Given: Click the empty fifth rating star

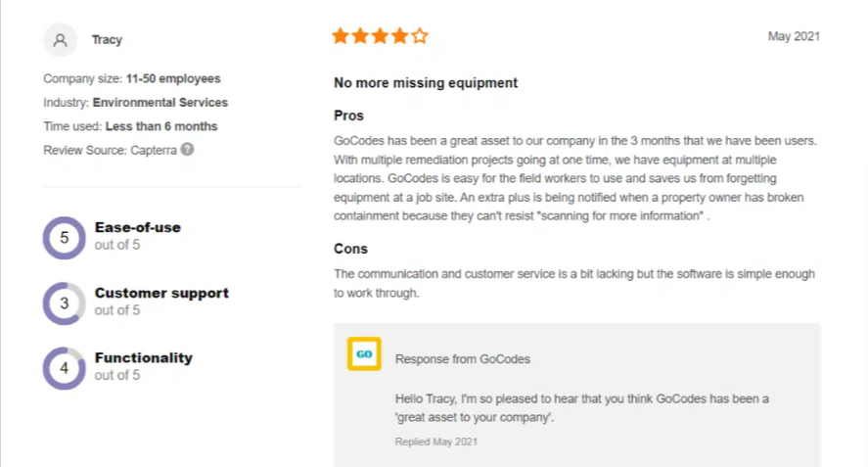Looking at the screenshot, I should (x=420, y=36).
